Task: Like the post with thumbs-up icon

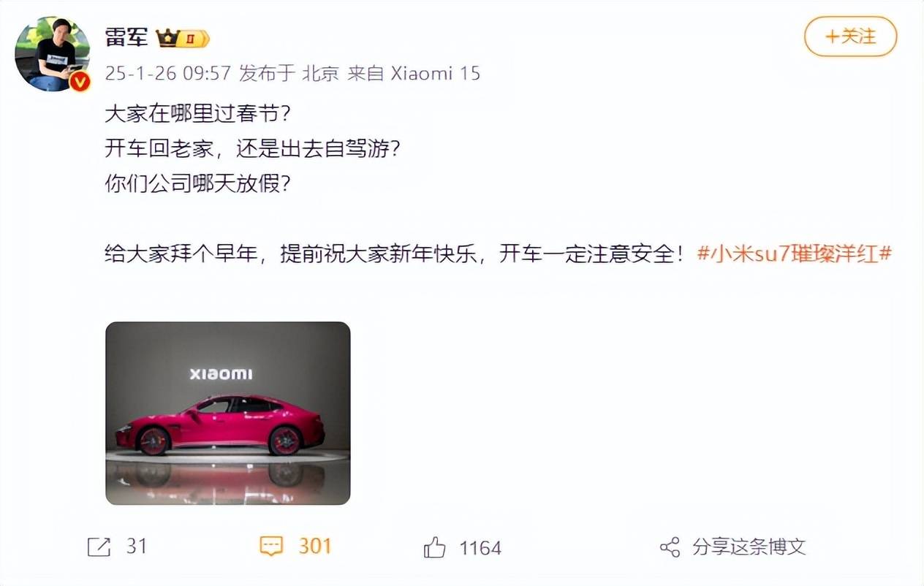Action: (435, 547)
